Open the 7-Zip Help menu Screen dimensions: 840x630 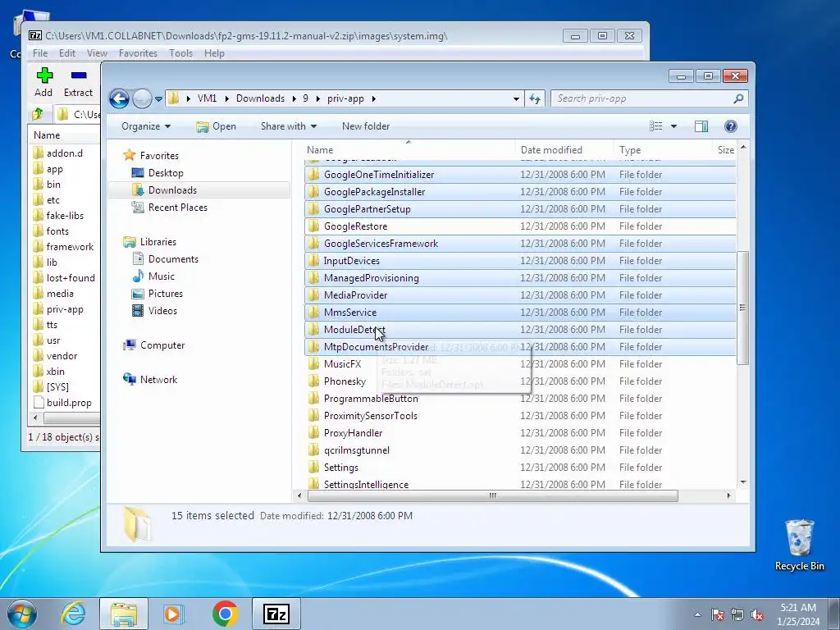(x=214, y=53)
